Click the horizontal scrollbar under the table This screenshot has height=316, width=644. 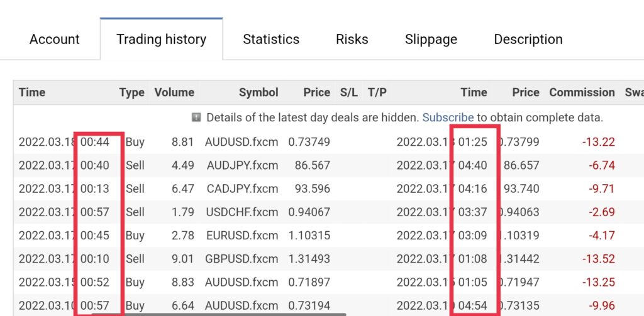click(x=218, y=314)
